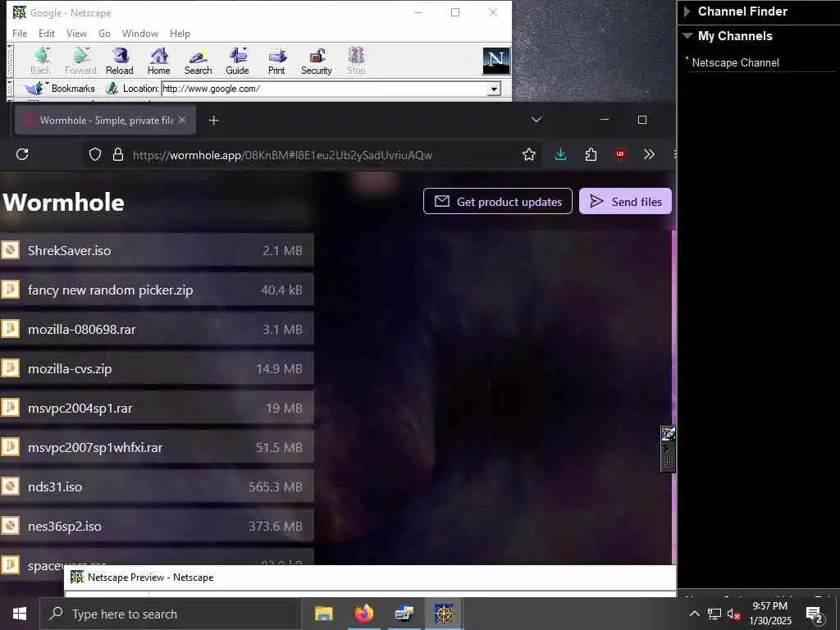This screenshot has height=630, width=840.
Task: Show hidden tray icons
Action: pyautogui.click(x=694, y=614)
